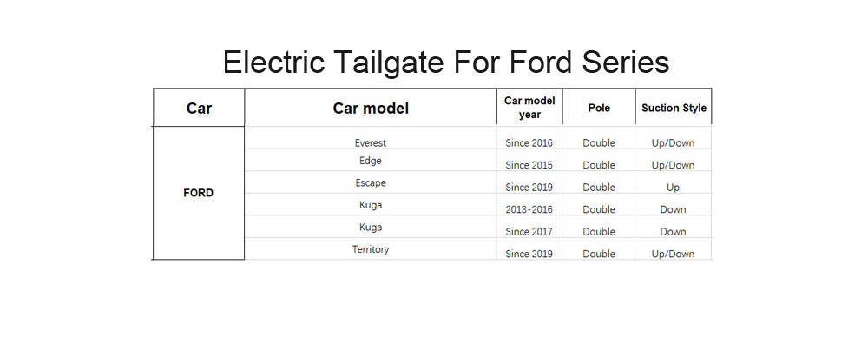Click the 'Since 2016' year cell
The width and height of the screenshot is (868, 357).
point(529,142)
